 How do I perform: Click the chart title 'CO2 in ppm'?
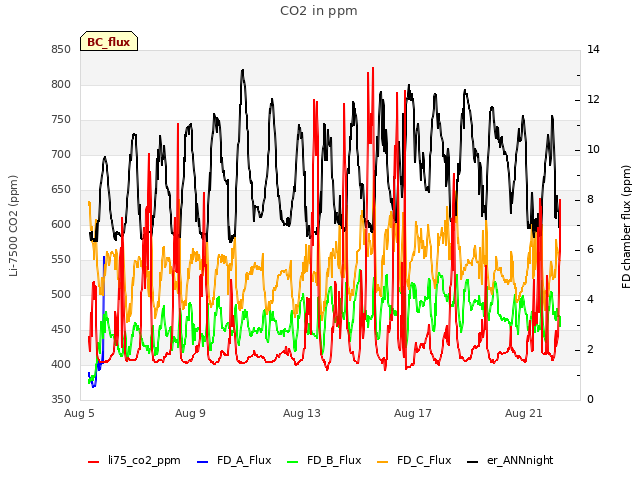pos(319,11)
